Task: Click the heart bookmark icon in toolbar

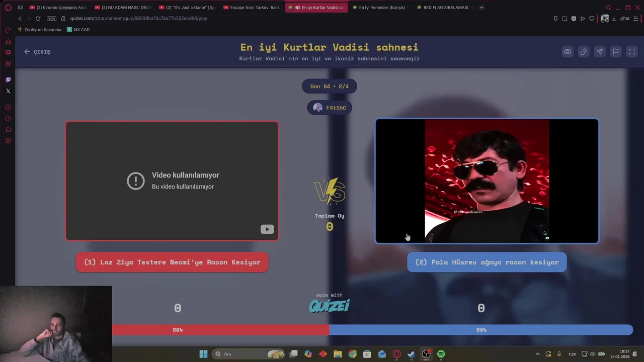Action: click(x=592, y=19)
